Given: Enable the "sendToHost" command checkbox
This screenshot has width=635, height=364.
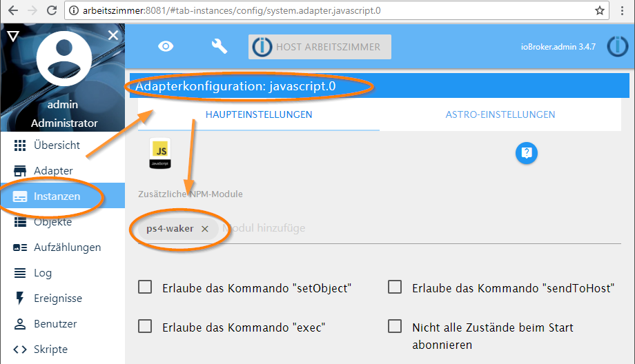Looking at the screenshot, I should click(395, 287).
